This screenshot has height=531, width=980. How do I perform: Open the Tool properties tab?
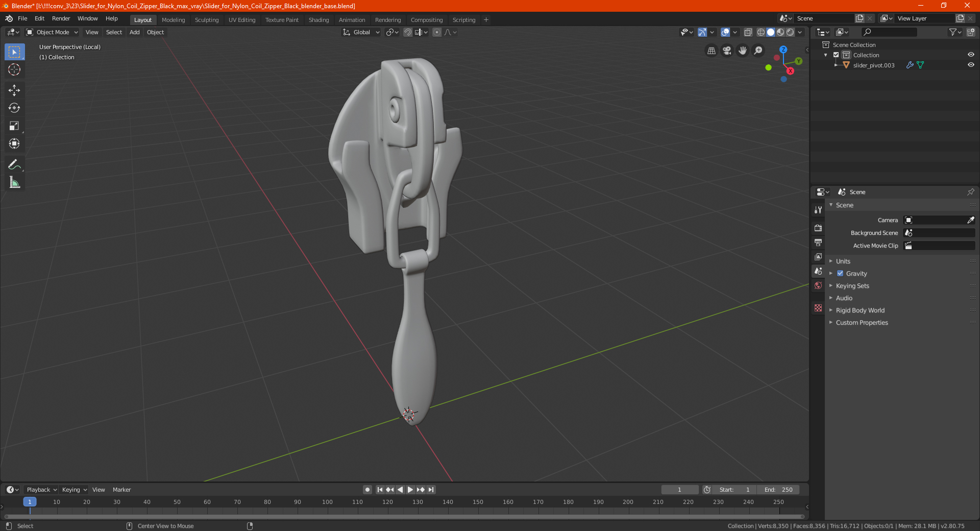pyautogui.click(x=818, y=210)
